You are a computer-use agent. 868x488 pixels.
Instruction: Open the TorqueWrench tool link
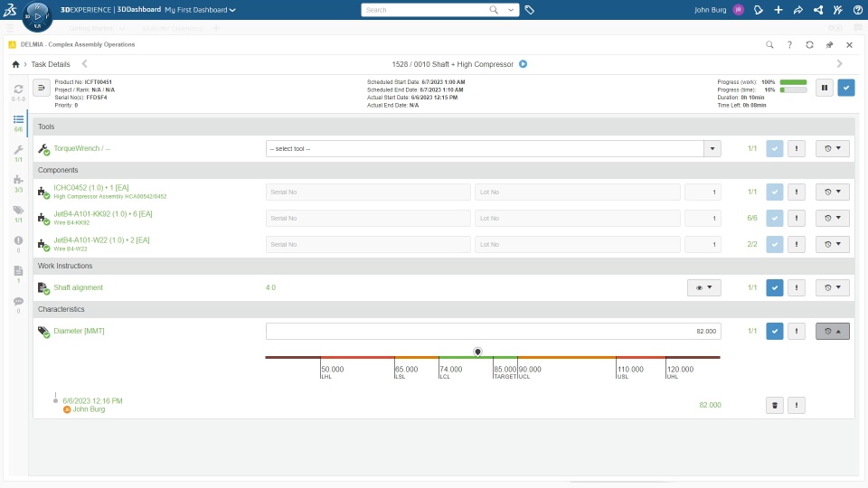pyautogui.click(x=81, y=148)
